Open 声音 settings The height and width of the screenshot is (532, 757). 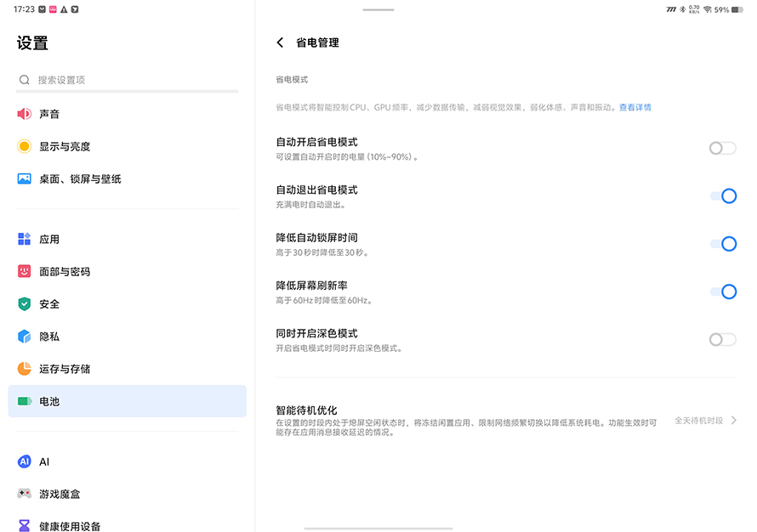(x=128, y=114)
